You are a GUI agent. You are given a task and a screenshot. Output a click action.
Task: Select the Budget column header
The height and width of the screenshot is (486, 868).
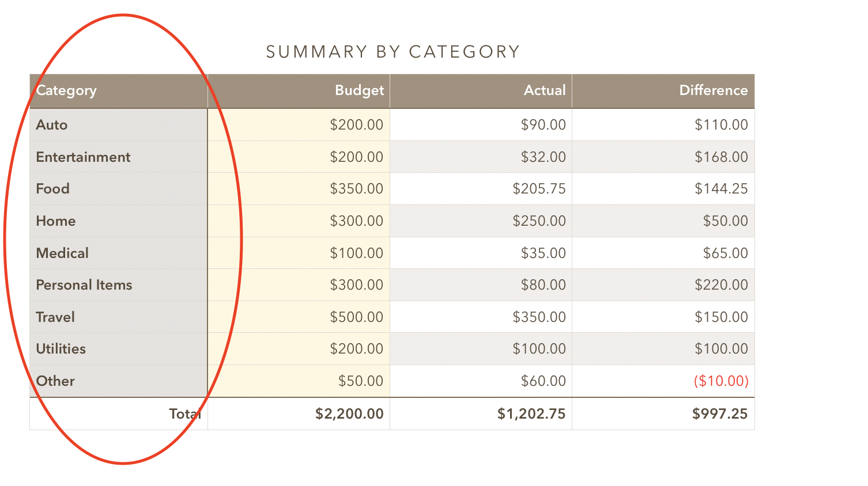359,91
